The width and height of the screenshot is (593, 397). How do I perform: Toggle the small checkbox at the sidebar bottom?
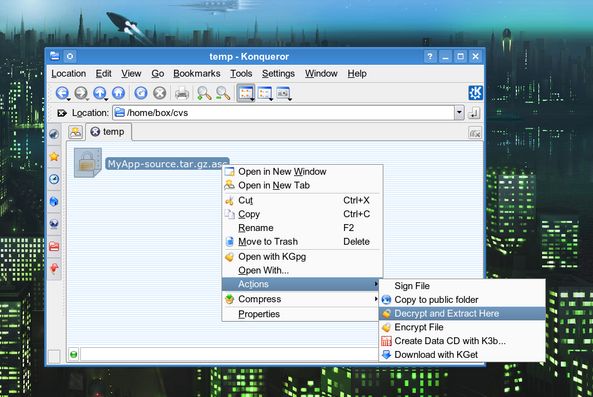pos(54,356)
